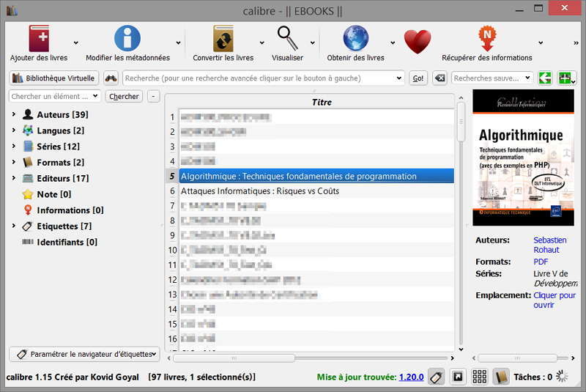This screenshot has width=586, height=392.
Task: Click the tag browser icon in status bar
Action: (436, 377)
